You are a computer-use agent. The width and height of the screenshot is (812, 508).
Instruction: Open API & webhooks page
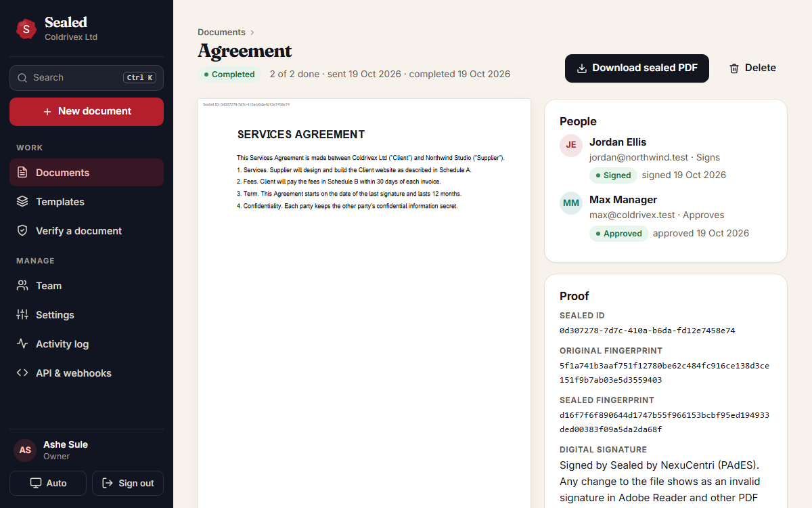point(87,373)
